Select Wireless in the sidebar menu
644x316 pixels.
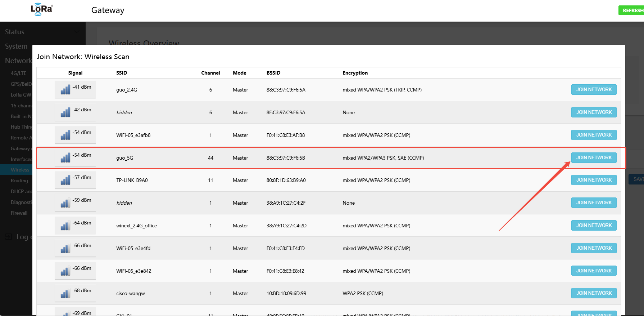coord(20,170)
